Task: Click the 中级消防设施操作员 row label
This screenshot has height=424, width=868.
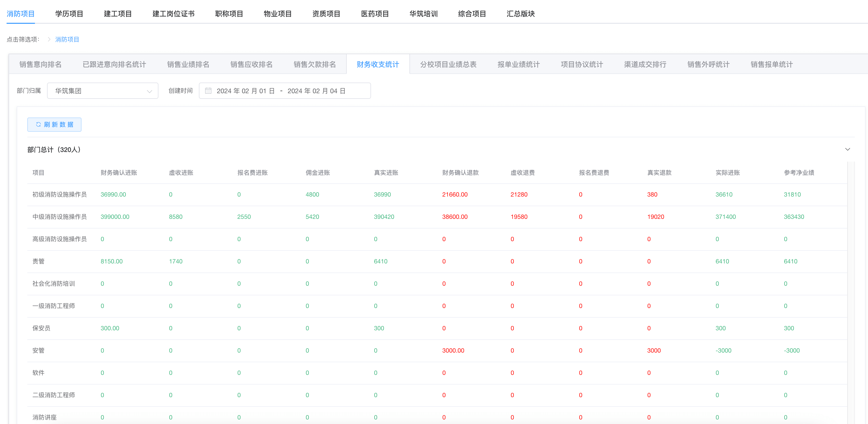Action: point(59,217)
